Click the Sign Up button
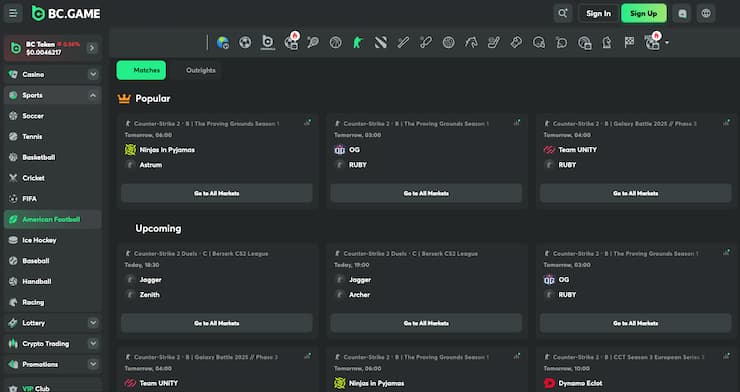The height and width of the screenshot is (392, 740). pyautogui.click(x=644, y=14)
